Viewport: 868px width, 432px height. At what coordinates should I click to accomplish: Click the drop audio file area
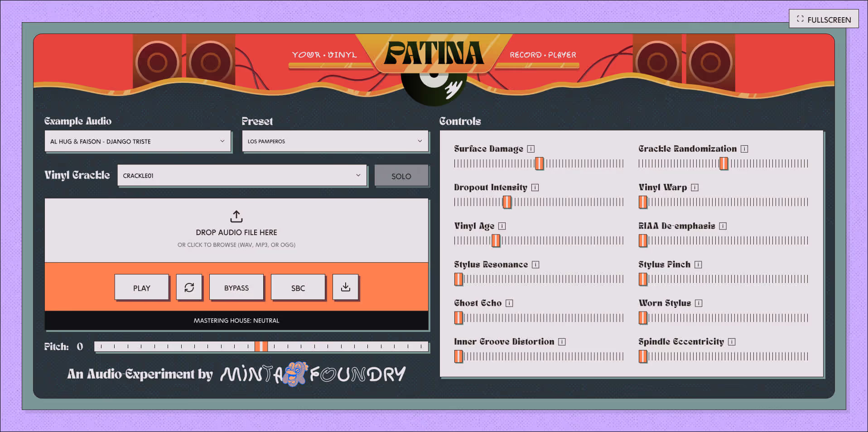(x=236, y=230)
